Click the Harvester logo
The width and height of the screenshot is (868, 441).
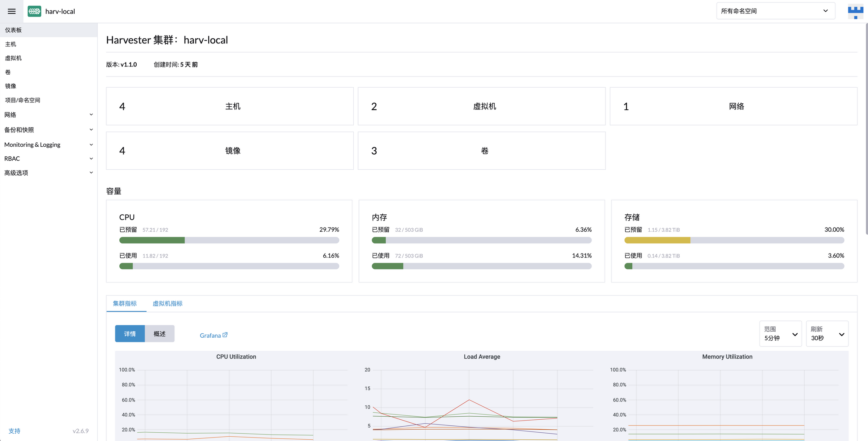(34, 11)
